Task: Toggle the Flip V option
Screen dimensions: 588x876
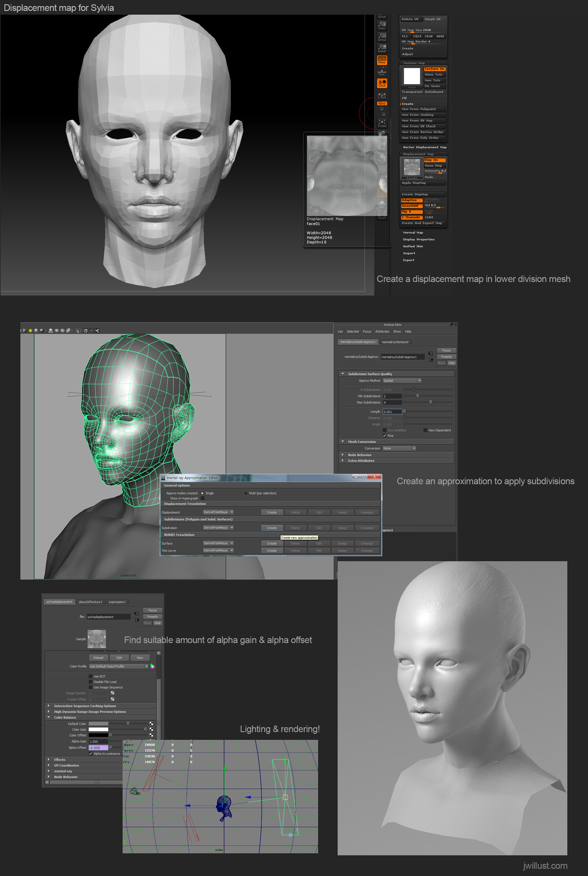Action: click(411, 211)
